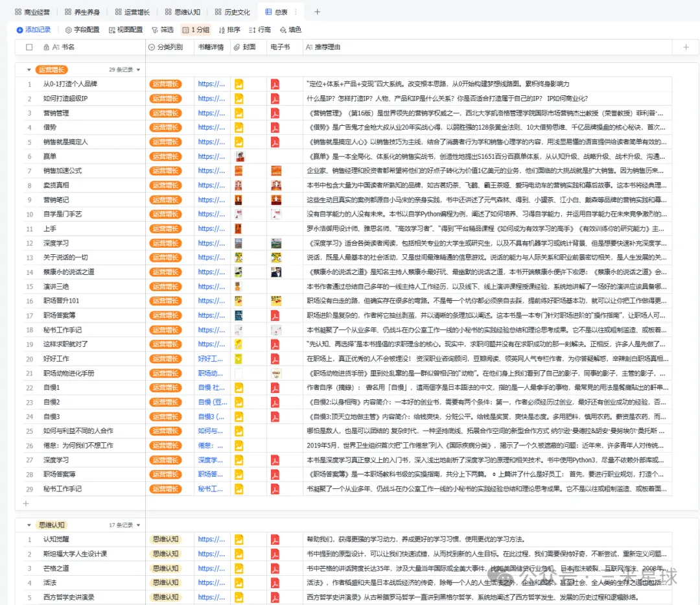The width and height of the screenshot is (700, 605).
Task: Click the 筛选 filter icon
Action: [162, 30]
